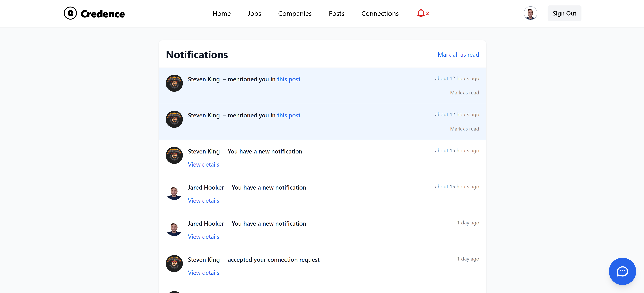
Task: View details of Jared Hooker's 15 hours ago notification
Action: [203, 201]
